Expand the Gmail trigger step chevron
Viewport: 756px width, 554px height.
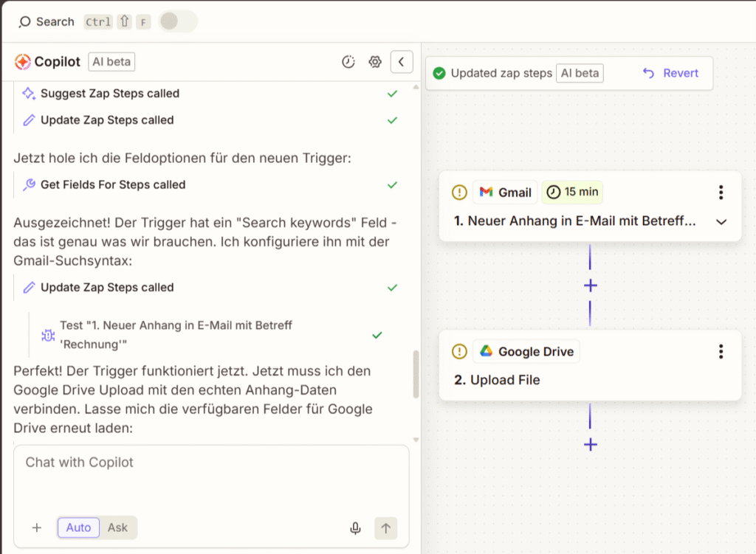[721, 222]
